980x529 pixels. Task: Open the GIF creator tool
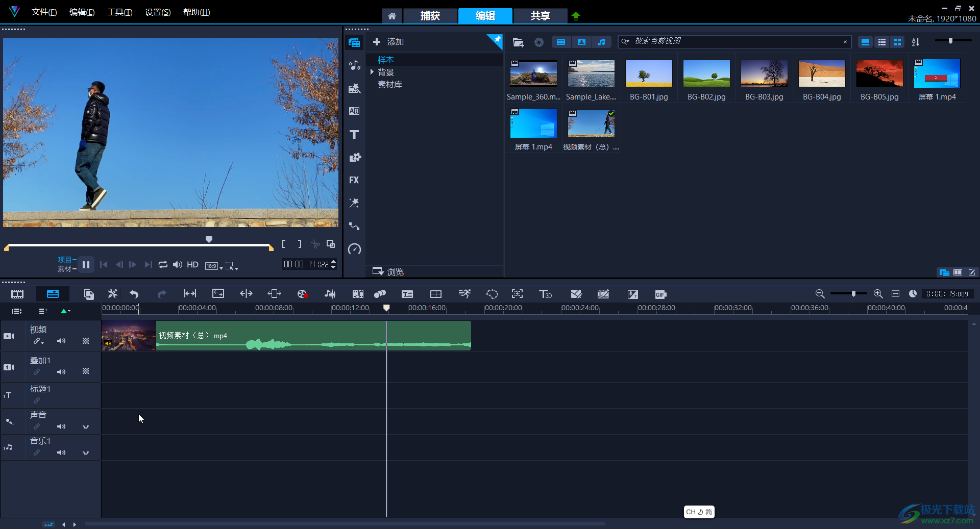click(660, 294)
